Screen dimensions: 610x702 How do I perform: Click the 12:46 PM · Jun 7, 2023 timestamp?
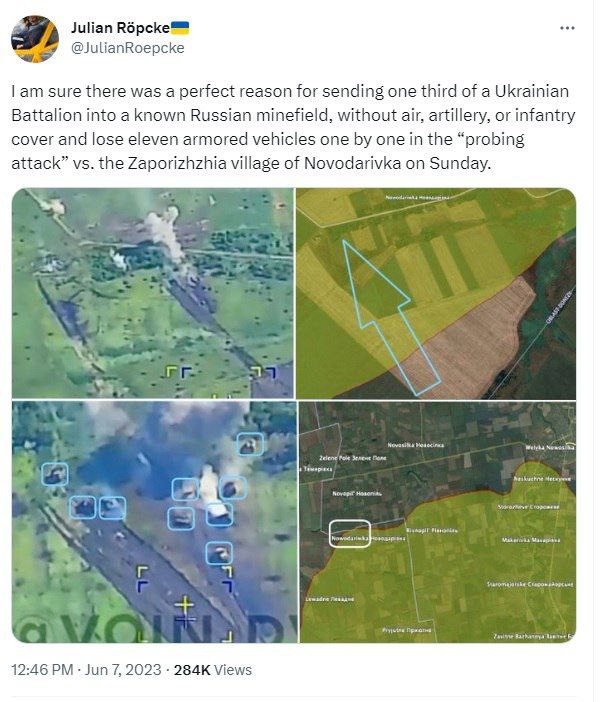(86, 670)
